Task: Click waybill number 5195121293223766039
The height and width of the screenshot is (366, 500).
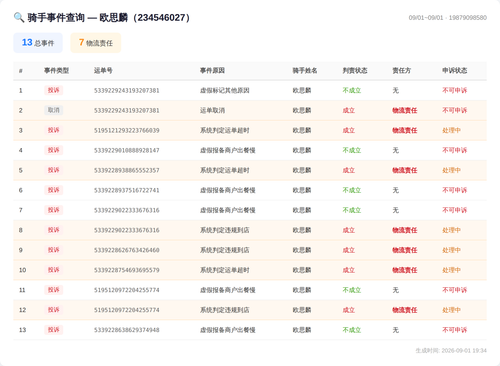Action: pos(127,130)
